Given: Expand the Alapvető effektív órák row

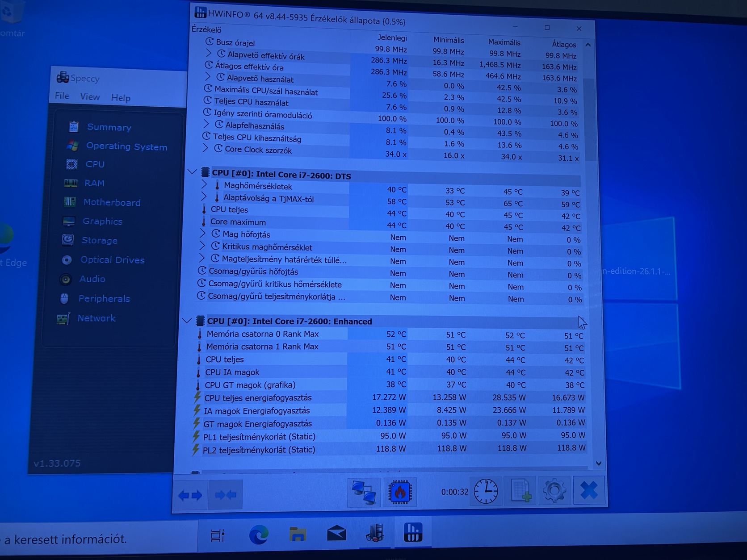Looking at the screenshot, I should (x=208, y=53).
